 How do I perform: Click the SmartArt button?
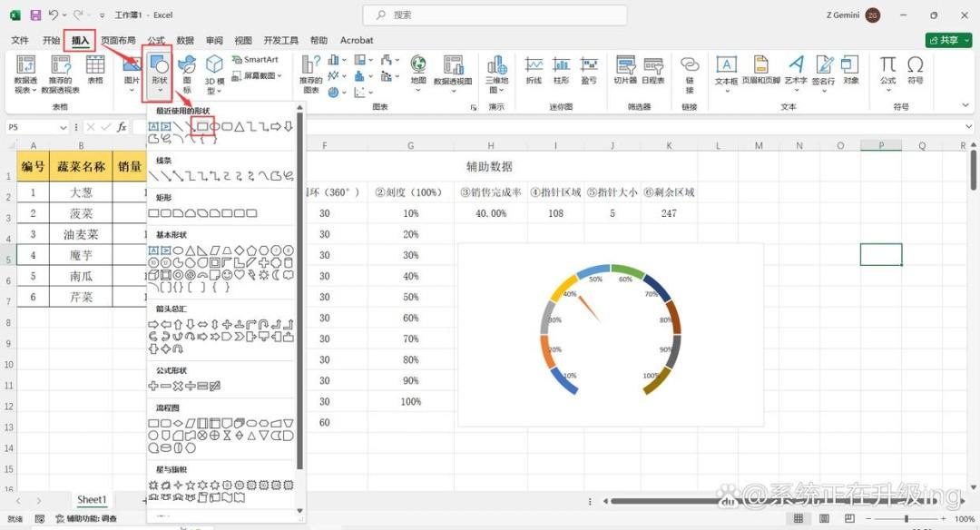pos(255,59)
